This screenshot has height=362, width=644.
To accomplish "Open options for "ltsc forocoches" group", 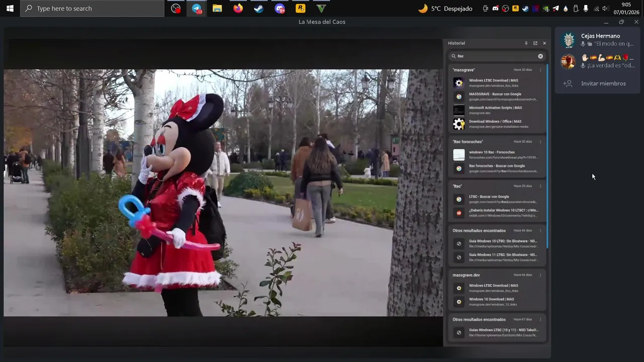I will [540, 142].
